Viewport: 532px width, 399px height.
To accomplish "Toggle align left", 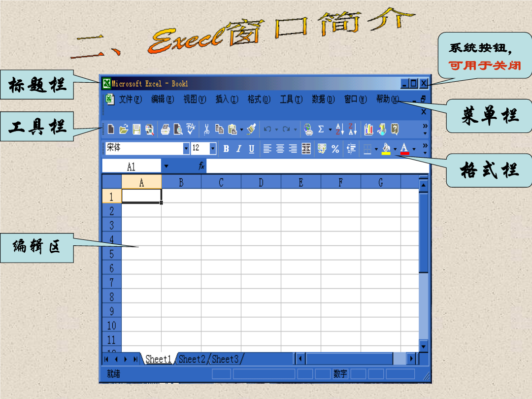I will [x=267, y=149].
